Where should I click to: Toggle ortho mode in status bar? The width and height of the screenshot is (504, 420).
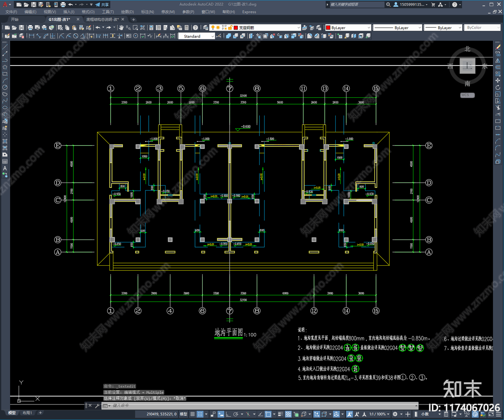[x=228, y=414]
